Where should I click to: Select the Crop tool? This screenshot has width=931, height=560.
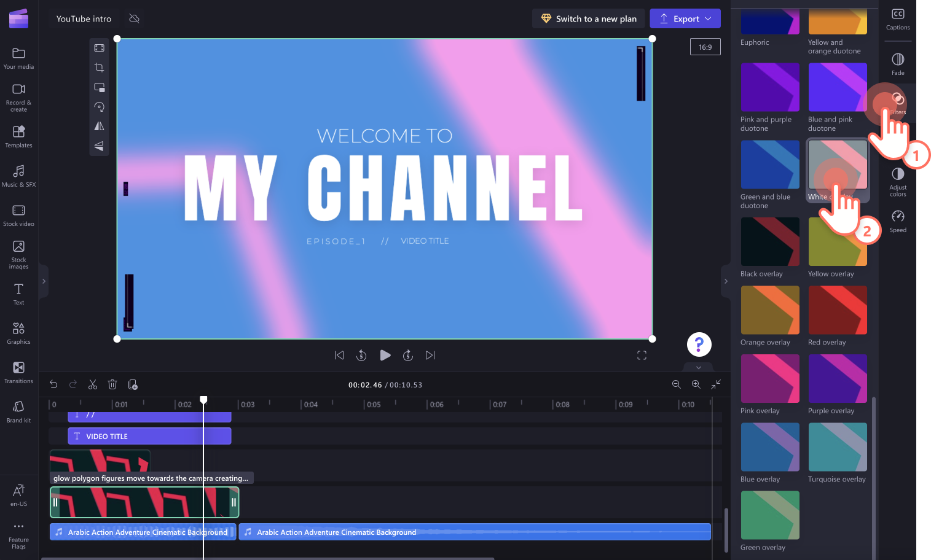coord(99,68)
